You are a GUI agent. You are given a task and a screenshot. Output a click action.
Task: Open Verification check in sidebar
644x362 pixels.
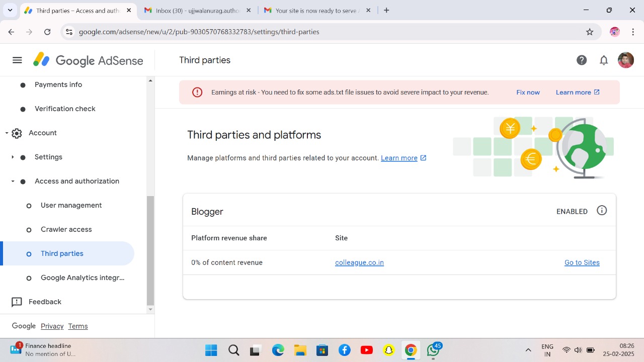65,109
